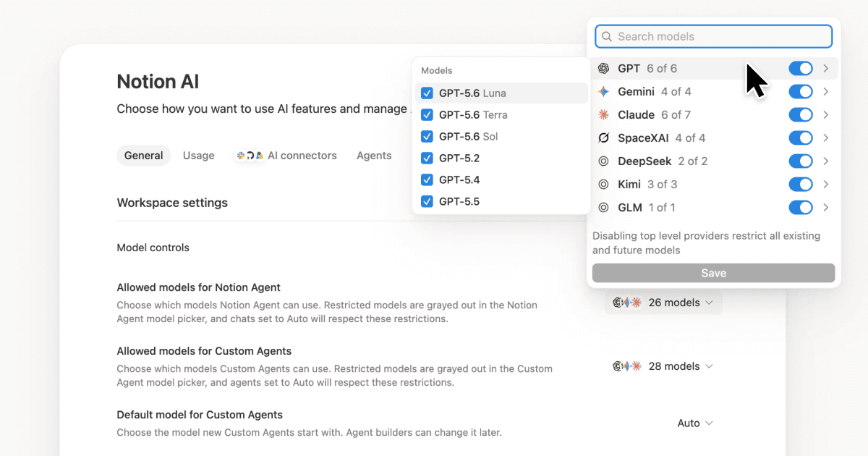The width and height of the screenshot is (868, 456).
Task: Open the AI connectors tab
Action: [286, 156]
